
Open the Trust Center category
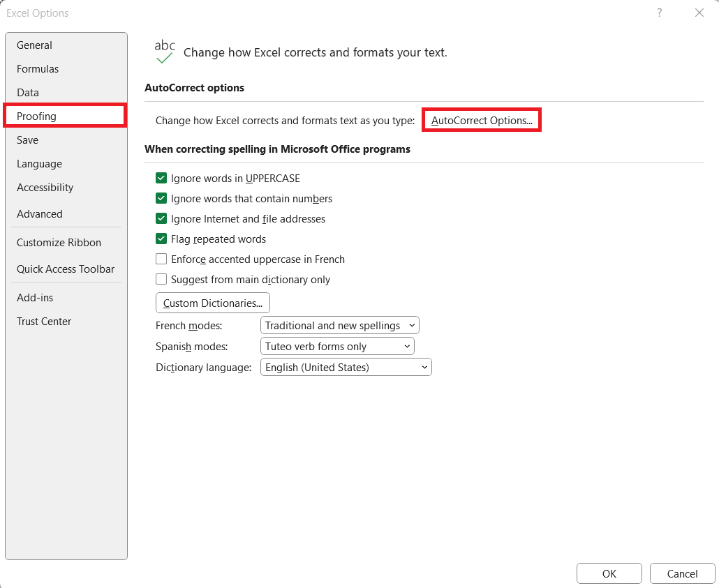[x=66, y=322]
